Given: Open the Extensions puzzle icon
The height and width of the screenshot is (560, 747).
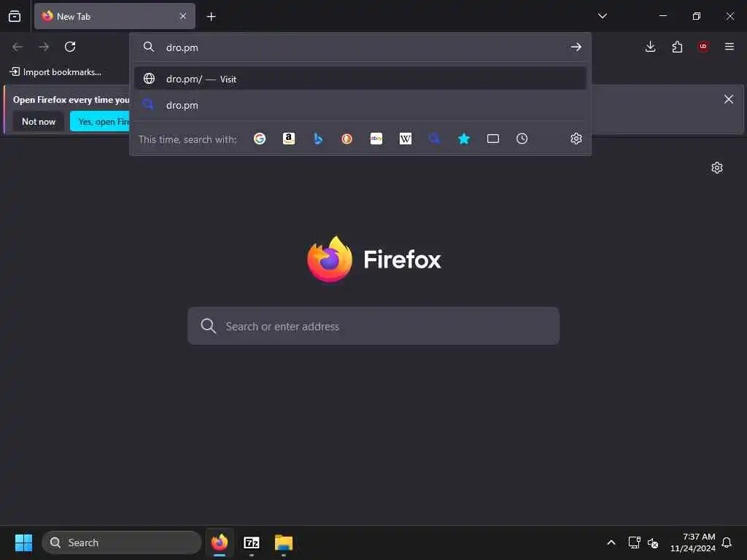Looking at the screenshot, I should [x=677, y=47].
